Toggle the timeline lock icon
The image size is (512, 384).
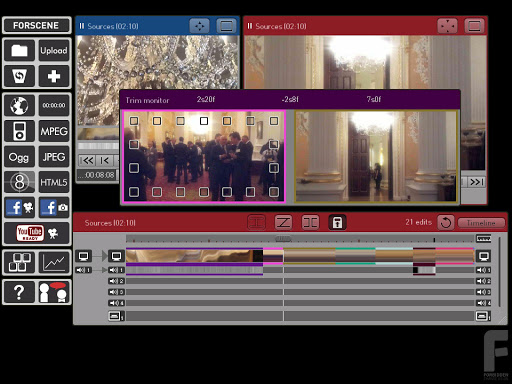pos(337,222)
